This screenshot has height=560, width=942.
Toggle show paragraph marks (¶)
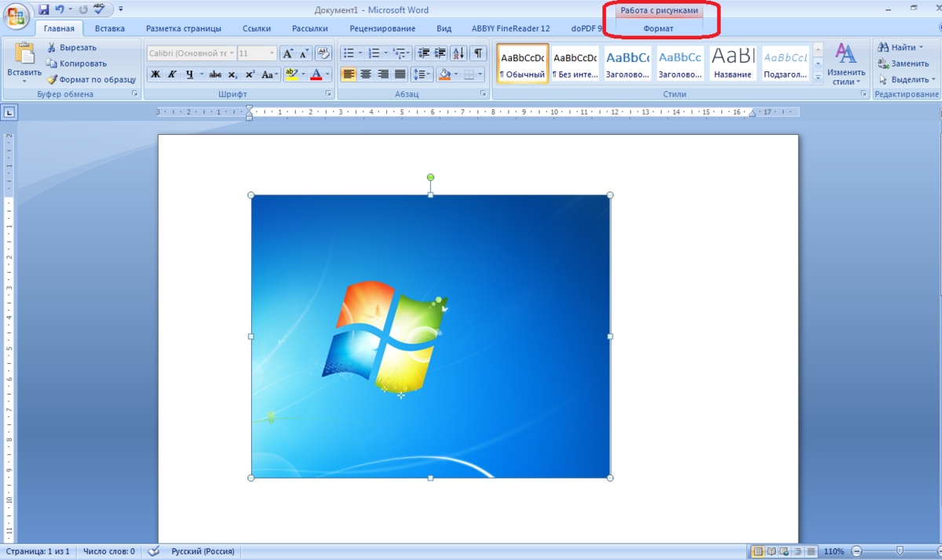pos(478,53)
